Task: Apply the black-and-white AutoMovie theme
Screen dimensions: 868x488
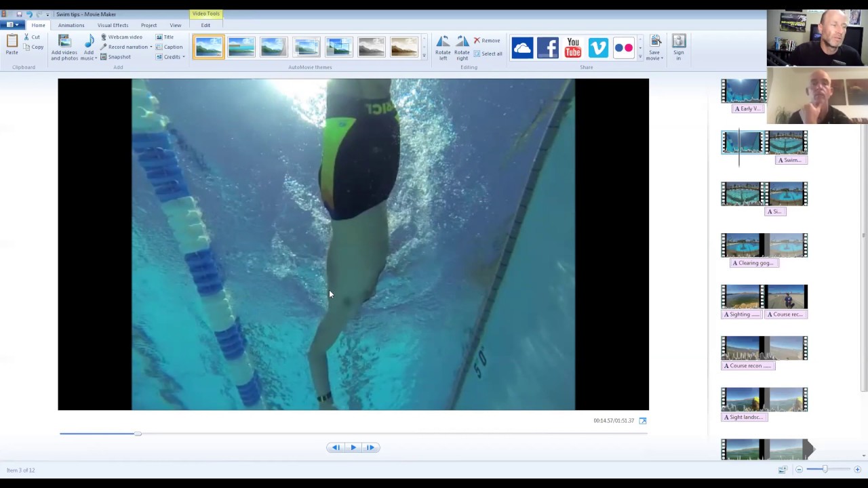Action: [x=372, y=47]
